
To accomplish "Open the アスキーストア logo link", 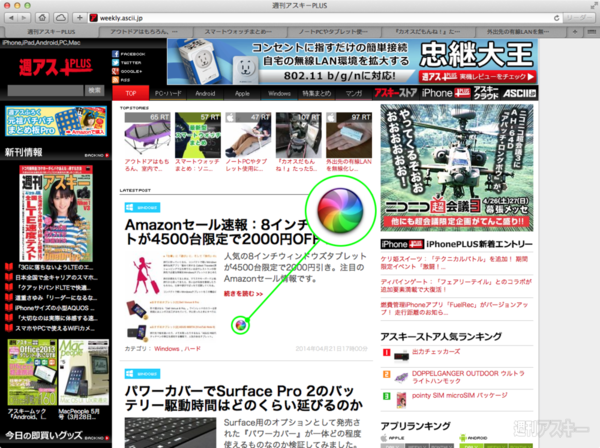I will (x=396, y=93).
